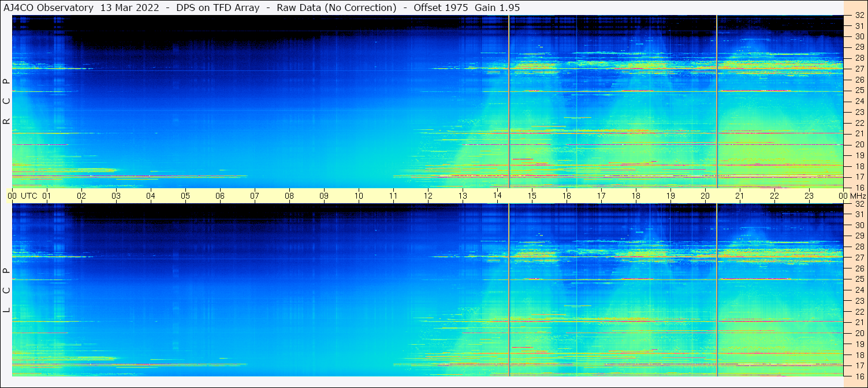Click the 'Gain 1.95' value
Screen dimensions: 868x388
pyautogui.click(x=497, y=8)
